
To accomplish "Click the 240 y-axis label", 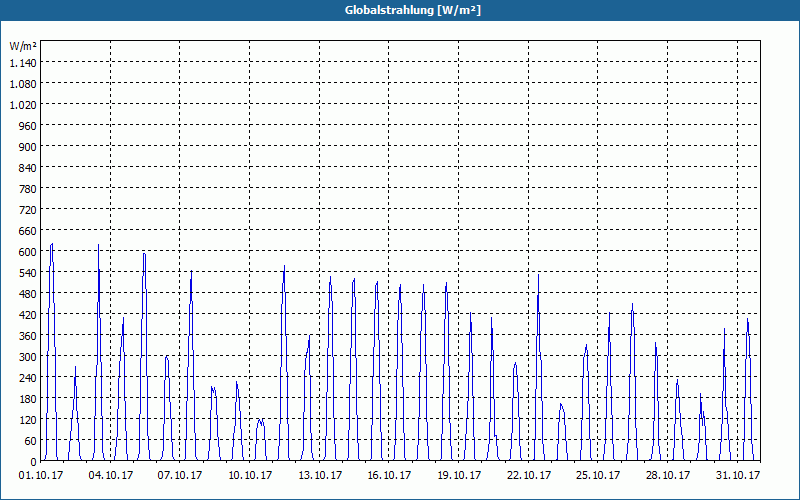I will (28, 378).
